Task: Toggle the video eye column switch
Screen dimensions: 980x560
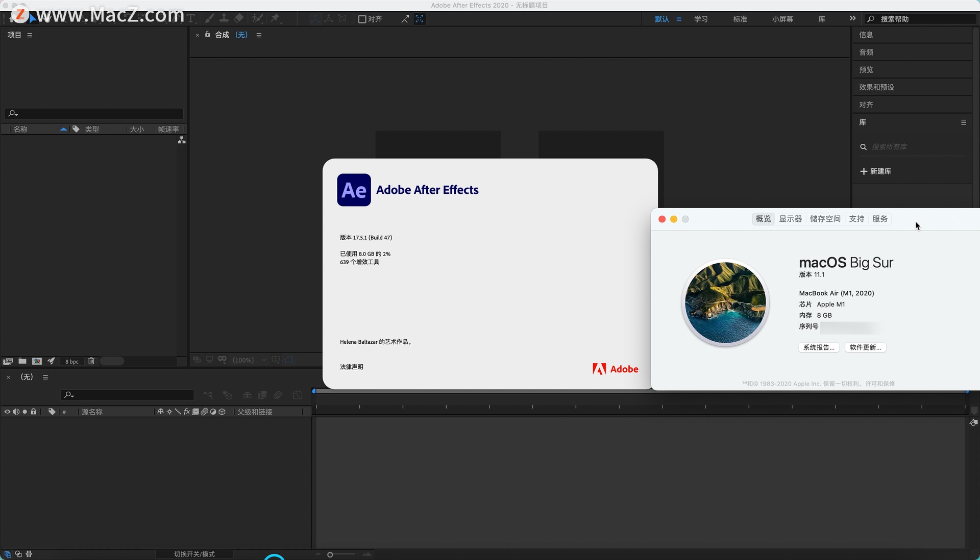Action: (x=7, y=412)
